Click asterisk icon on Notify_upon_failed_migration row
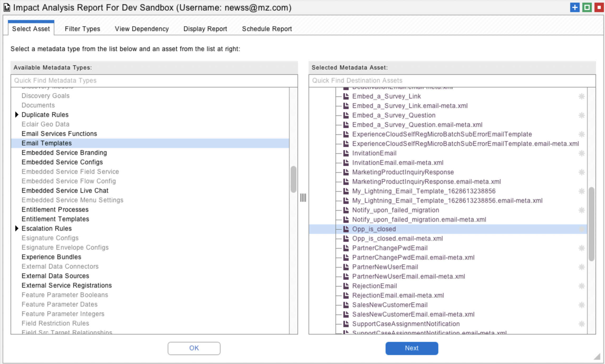 tap(582, 210)
